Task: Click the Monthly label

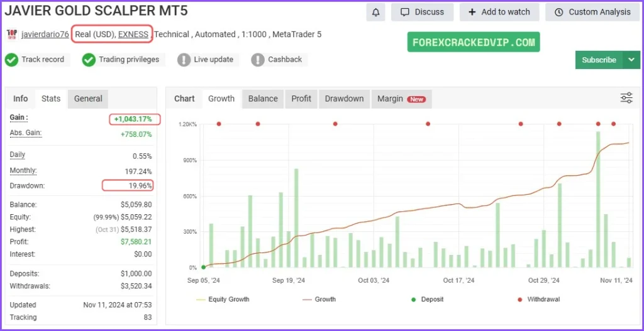Action: point(23,170)
